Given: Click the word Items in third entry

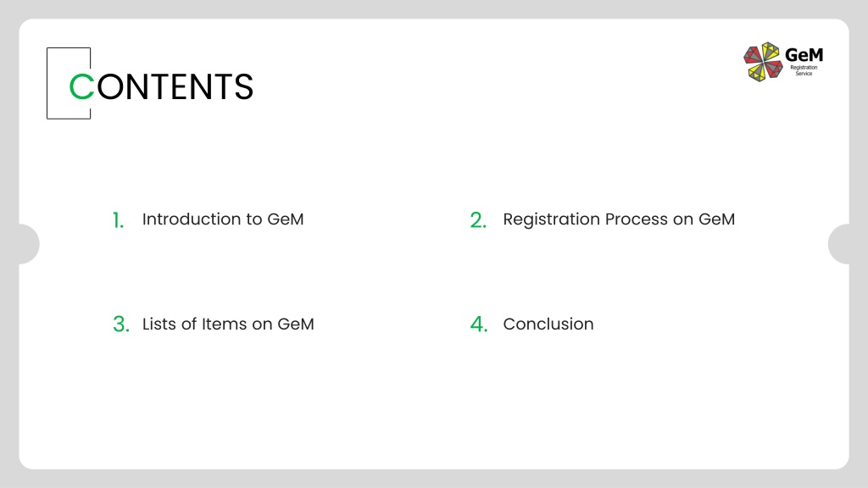Looking at the screenshot, I should [224, 324].
